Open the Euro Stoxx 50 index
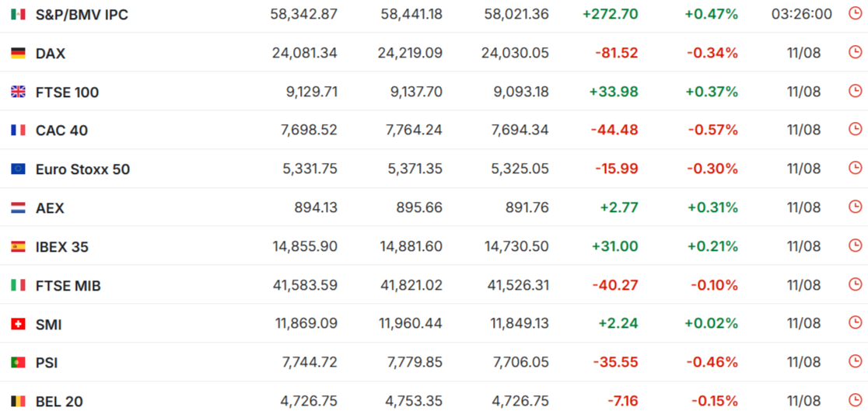 click(82, 169)
